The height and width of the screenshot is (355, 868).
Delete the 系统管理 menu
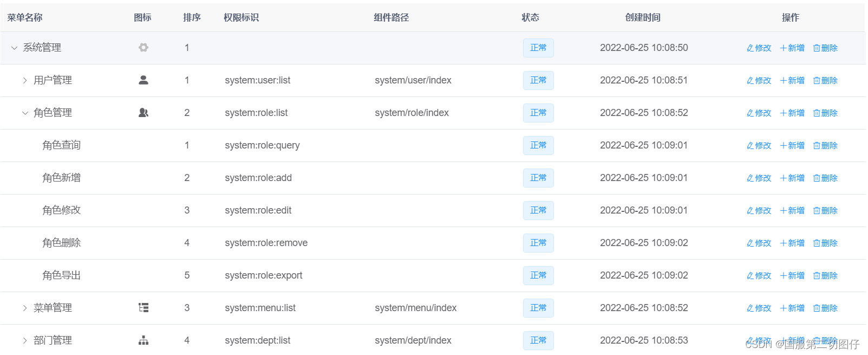click(825, 48)
